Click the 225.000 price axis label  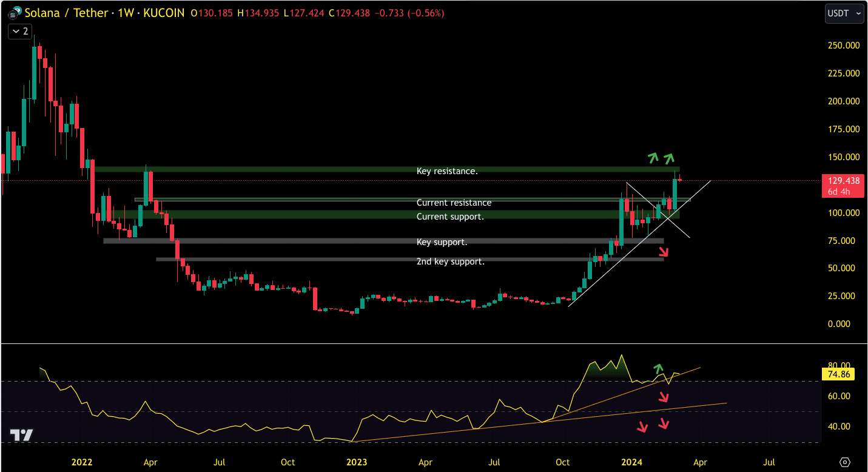click(844, 73)
